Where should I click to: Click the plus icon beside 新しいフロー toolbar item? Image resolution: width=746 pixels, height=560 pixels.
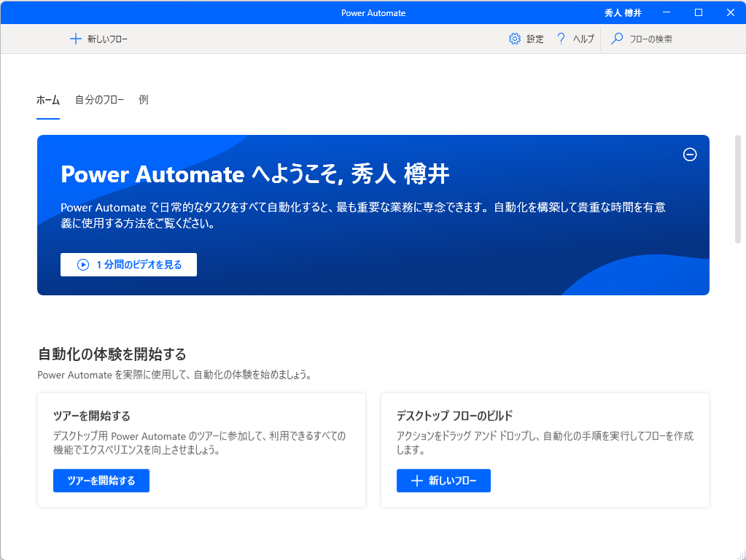point(75,38)
